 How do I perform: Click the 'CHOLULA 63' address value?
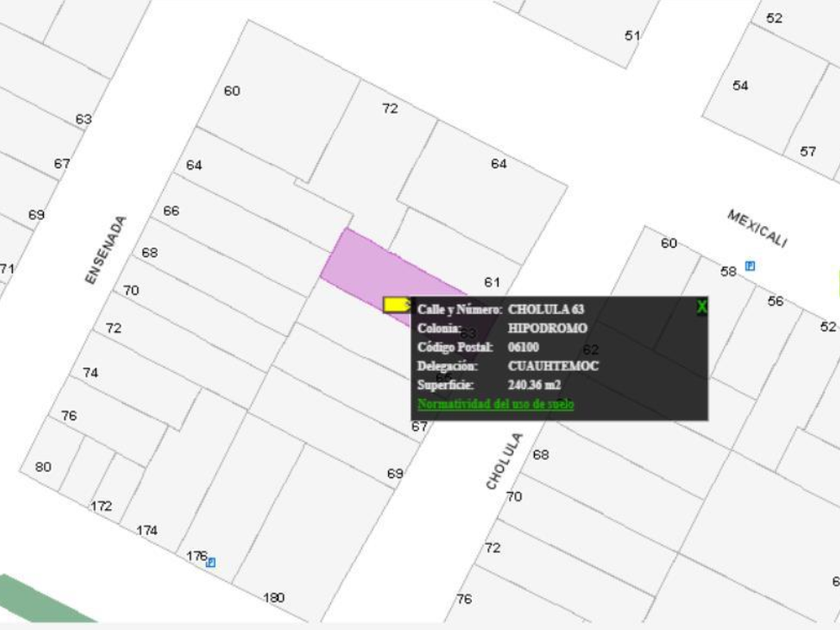pyautogui.click(x=546, y=309)
